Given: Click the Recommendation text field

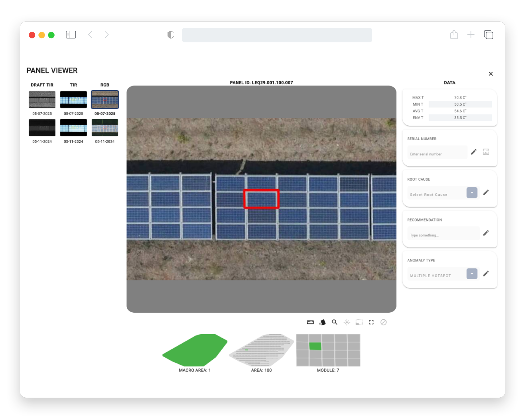Looking at the screenshot, I should pos(443,234).
